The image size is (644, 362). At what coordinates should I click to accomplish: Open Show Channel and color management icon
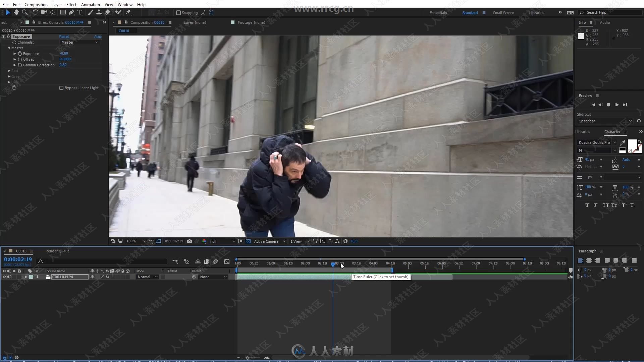204,241
